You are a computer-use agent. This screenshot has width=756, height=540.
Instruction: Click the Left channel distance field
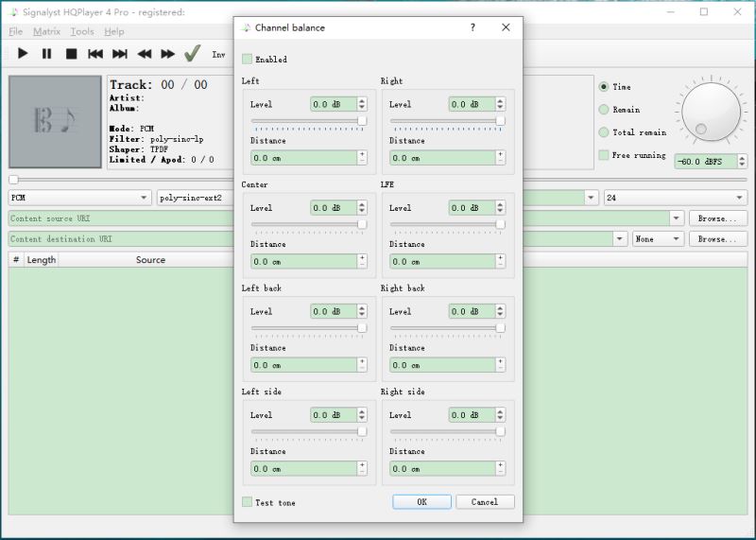303,158
